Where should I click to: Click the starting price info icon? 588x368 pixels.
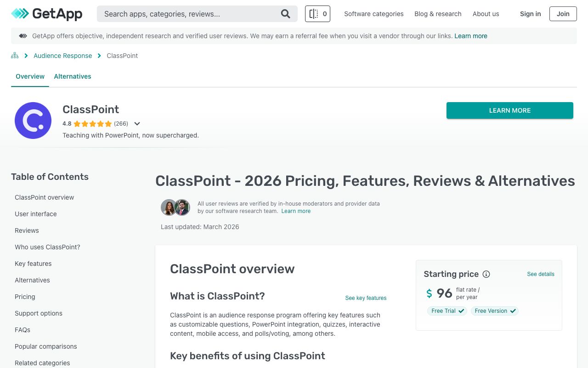tap(486, 274)
